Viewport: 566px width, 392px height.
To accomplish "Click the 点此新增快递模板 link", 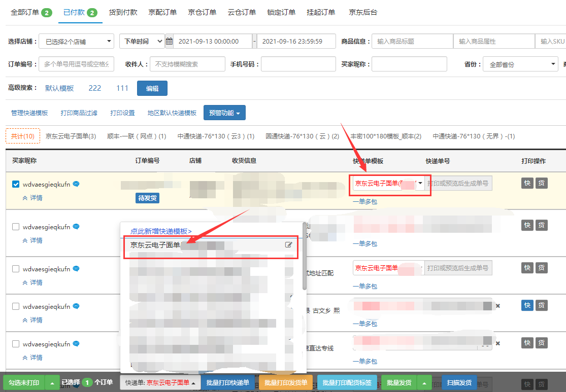I will 161,231.
